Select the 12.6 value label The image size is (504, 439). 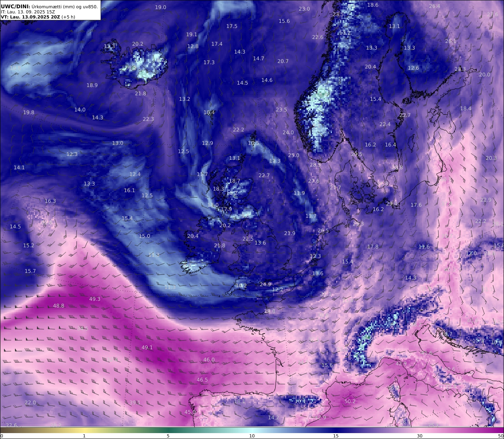413,68
